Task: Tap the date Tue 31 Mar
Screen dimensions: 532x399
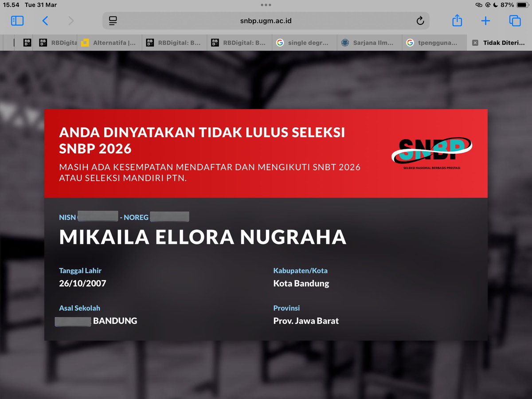Action: click(x=41, y=5)
